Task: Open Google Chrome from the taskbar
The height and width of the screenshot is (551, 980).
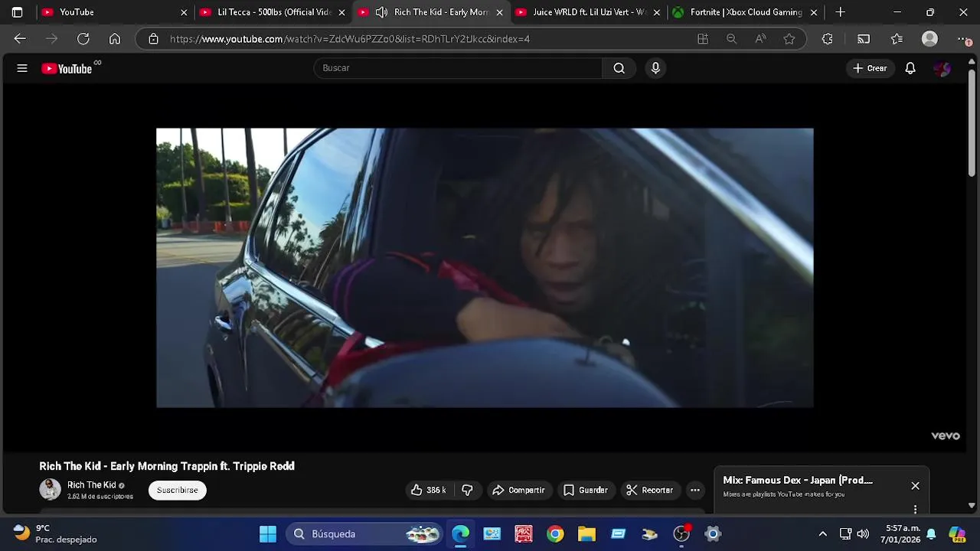Action: [x=555, y=534]
